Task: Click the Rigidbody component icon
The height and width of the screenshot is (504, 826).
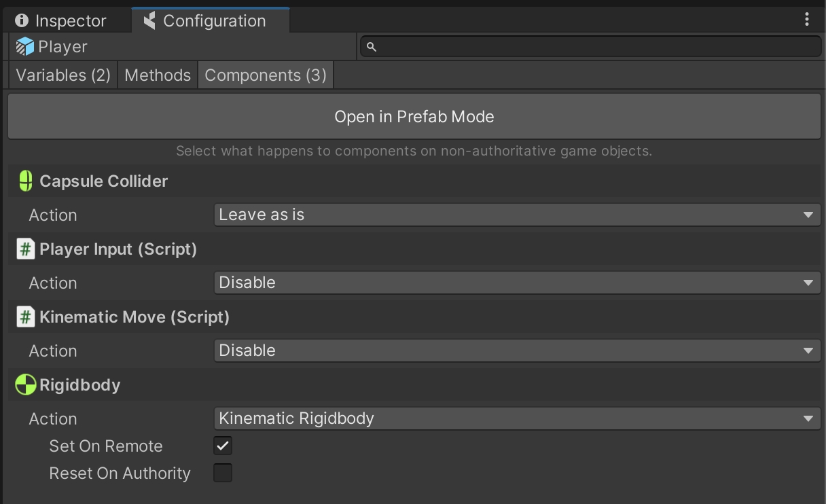Action: (25, 385)
